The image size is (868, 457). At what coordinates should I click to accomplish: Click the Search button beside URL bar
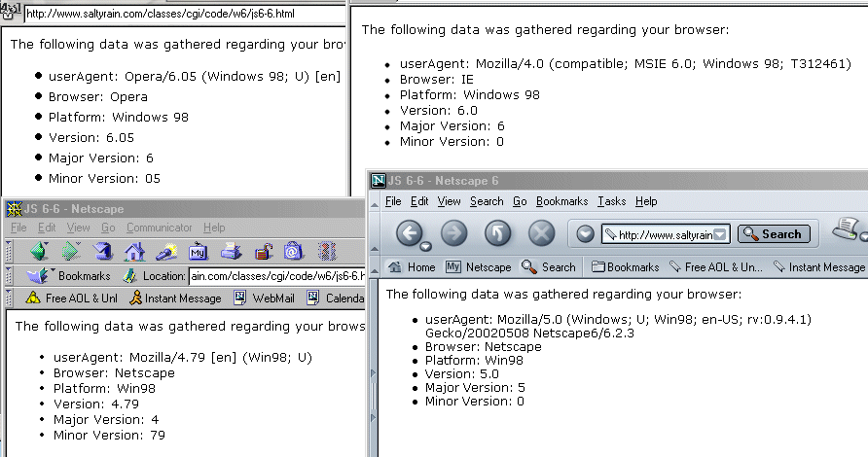774,233
